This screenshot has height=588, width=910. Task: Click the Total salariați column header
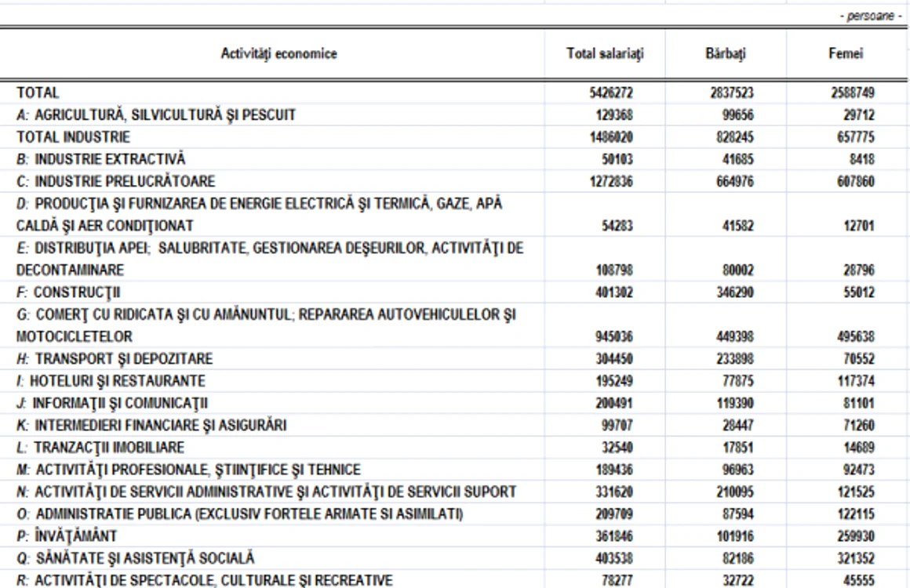pyautogui.click(x=605, y=53)
